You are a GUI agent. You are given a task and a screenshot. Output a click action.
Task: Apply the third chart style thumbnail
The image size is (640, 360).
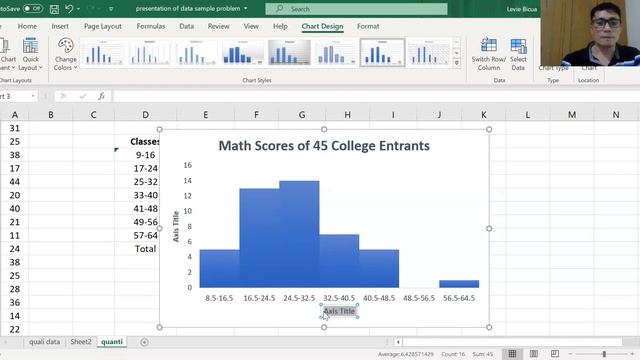click(196, 53)
